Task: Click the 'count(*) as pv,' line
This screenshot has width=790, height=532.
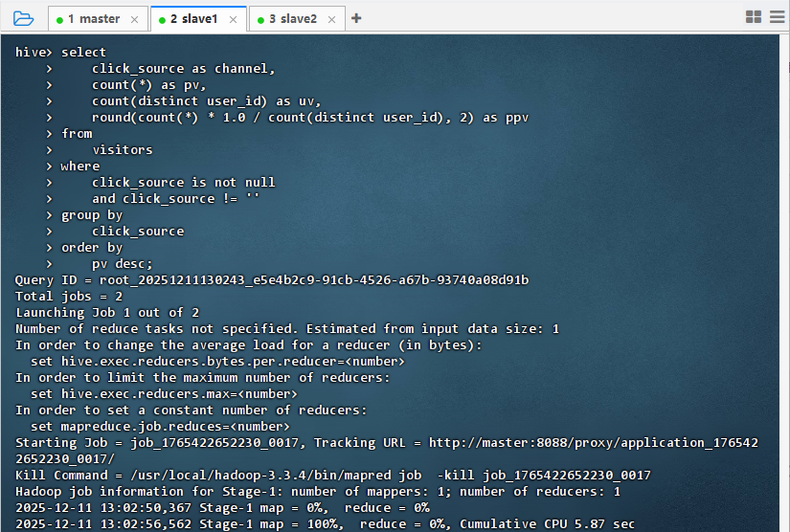Action: 149,85
